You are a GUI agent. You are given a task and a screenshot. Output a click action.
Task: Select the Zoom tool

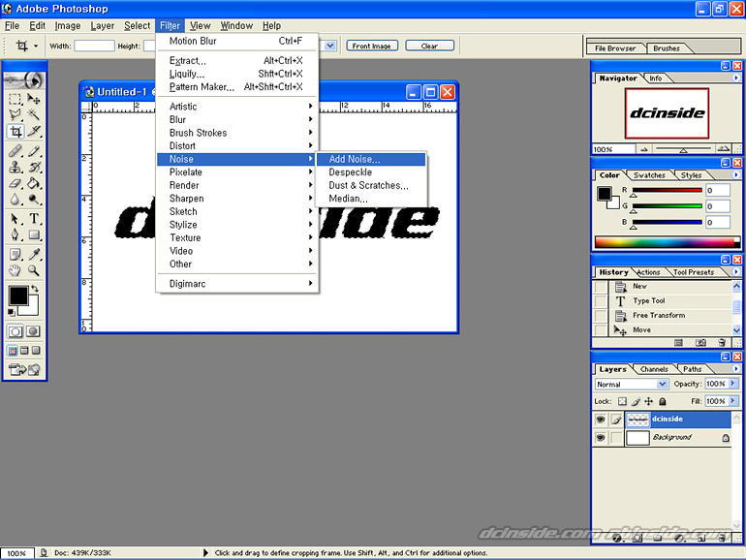[x=34, y=270]
